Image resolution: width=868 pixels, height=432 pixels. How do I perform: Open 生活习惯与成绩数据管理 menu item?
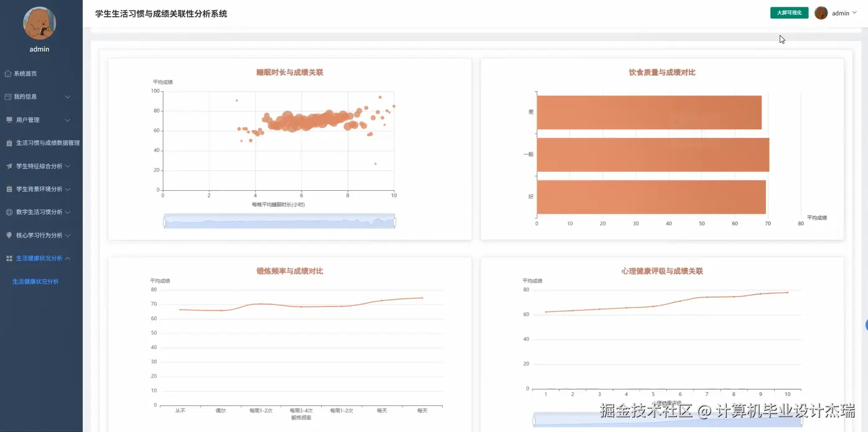point(41,143)
